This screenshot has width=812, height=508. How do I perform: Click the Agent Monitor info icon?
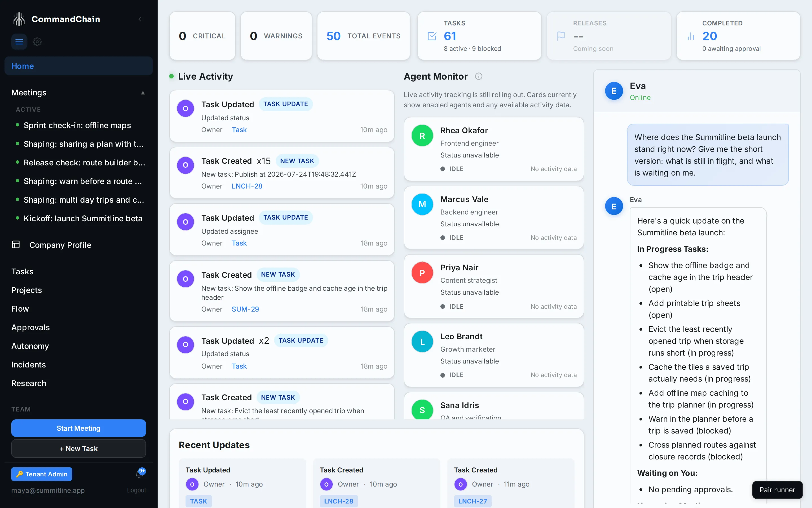479,76
